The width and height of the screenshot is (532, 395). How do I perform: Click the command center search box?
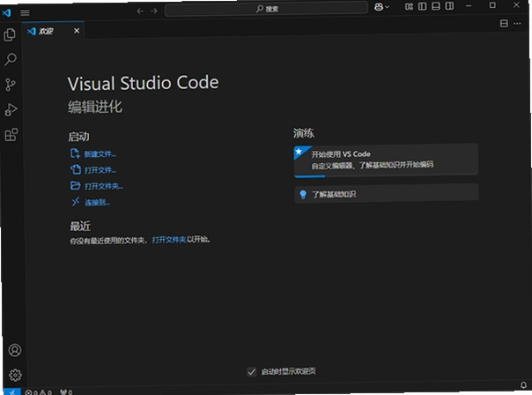(266, 9)
